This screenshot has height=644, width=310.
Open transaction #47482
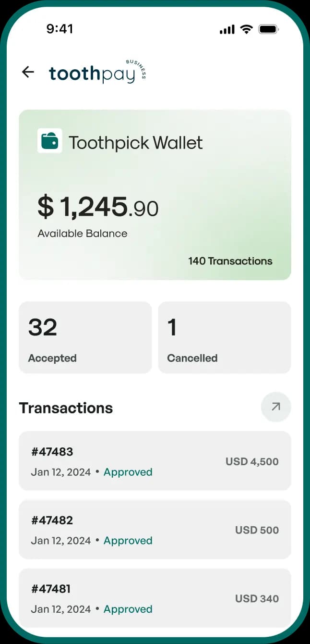(155, 530)
